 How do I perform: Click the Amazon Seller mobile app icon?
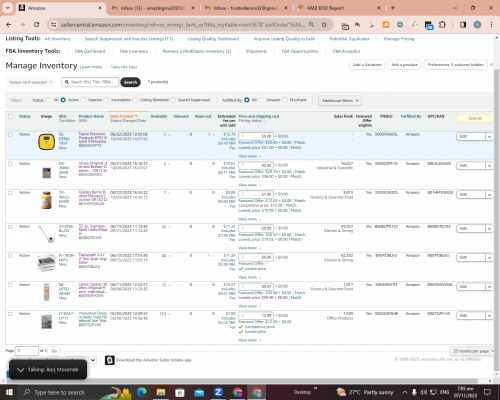(x=109, y=360)
